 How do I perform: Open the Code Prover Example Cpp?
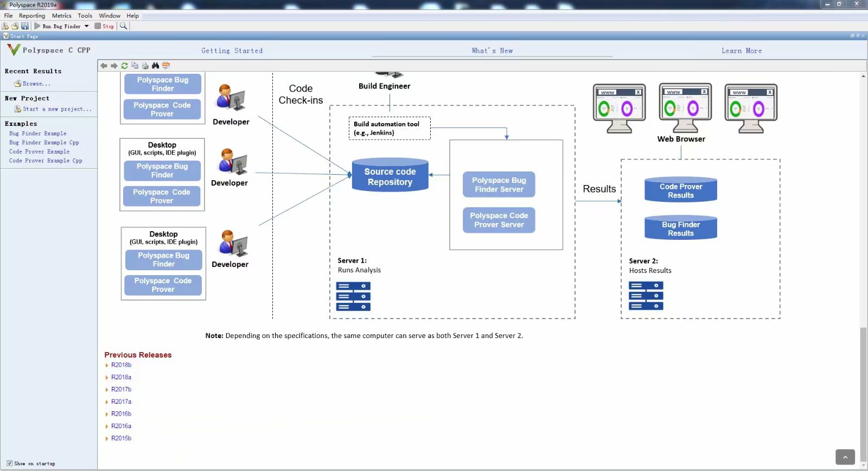click(x=46, y=161)
